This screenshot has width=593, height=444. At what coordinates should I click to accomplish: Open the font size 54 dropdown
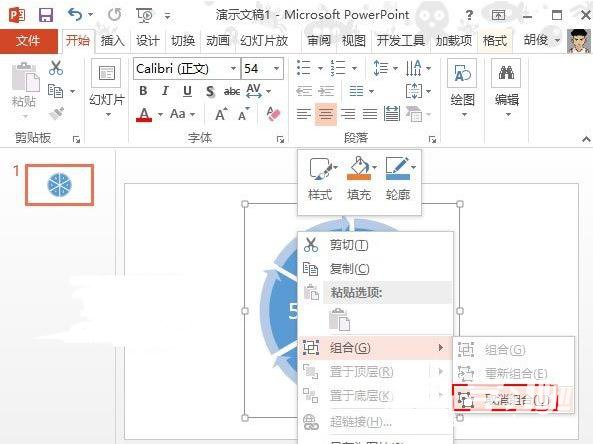tap(276, 68)
